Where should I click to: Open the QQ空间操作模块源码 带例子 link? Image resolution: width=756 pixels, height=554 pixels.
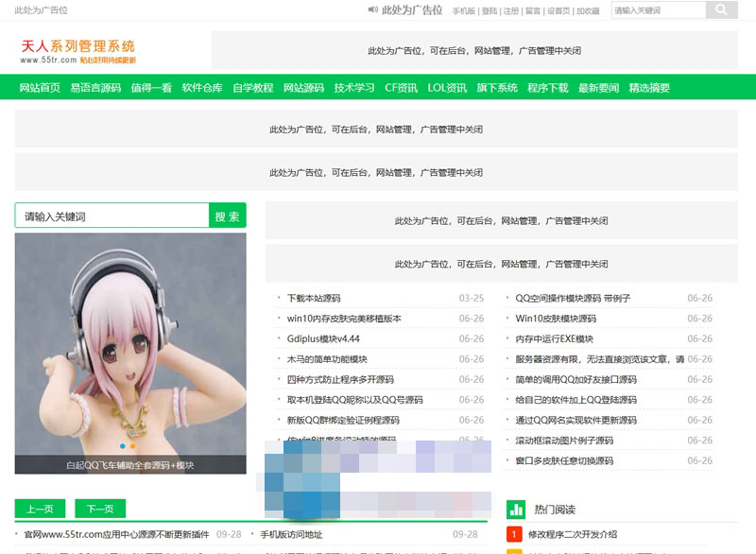pos(572,298)
